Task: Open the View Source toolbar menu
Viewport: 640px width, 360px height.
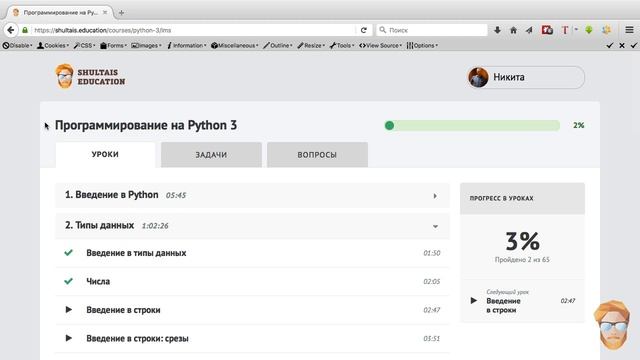Action: click(380, 45)
